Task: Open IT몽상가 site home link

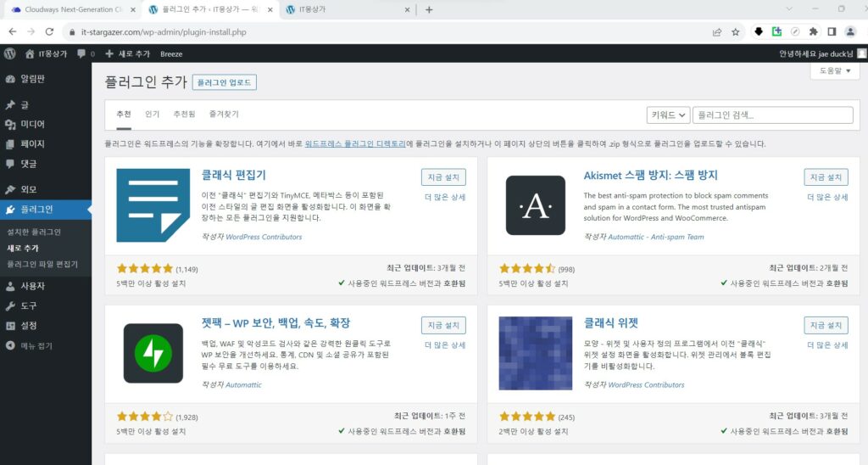Action: click(47, 53)
